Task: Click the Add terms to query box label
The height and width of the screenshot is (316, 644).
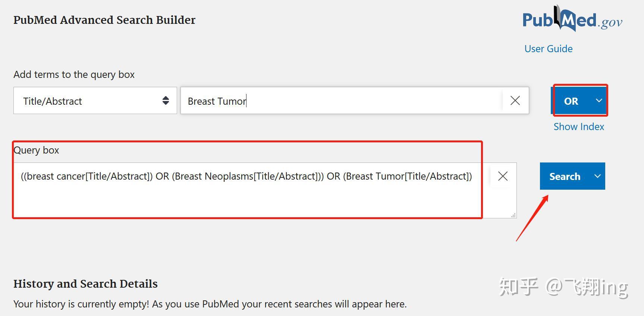Action: point(74,75)
